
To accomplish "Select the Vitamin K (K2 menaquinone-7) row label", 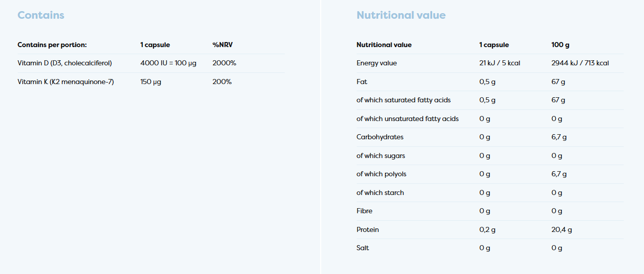I will pos(66,82).
